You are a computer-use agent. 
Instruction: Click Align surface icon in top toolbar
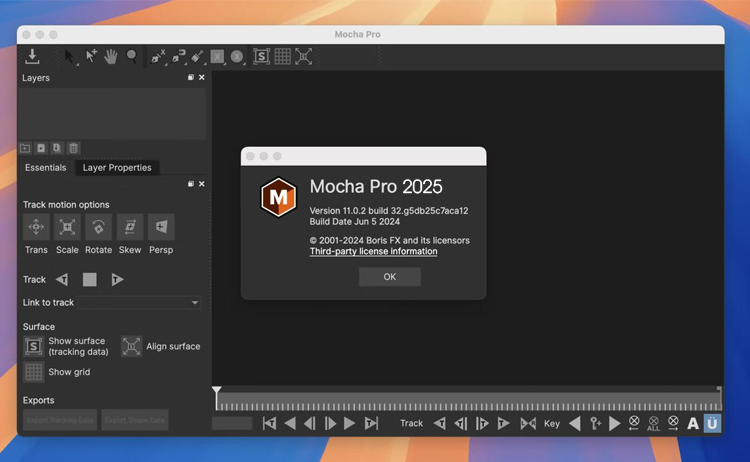click(303, 56)
